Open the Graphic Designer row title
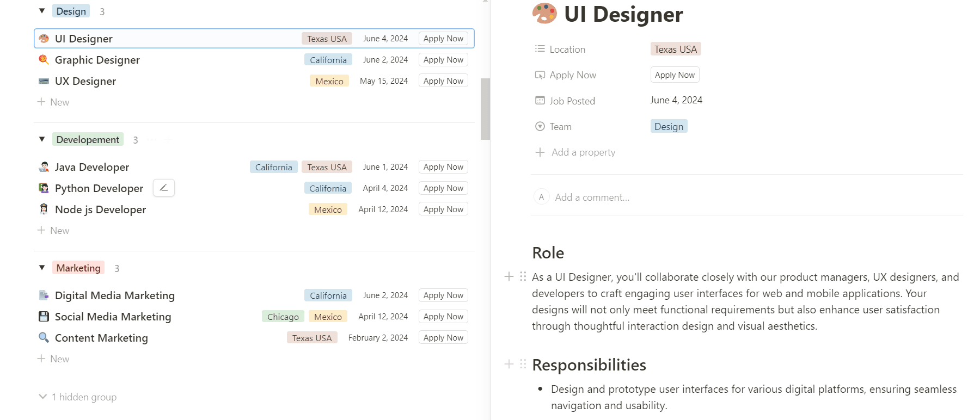980x420 pixels. pyautogui.click(x=97, y=60)
